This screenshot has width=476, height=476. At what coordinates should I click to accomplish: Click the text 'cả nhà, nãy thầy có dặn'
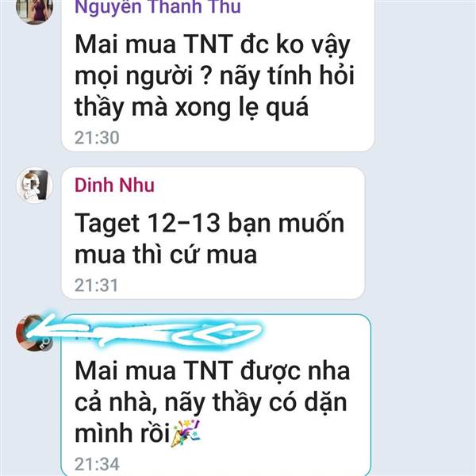coord(211,402)
